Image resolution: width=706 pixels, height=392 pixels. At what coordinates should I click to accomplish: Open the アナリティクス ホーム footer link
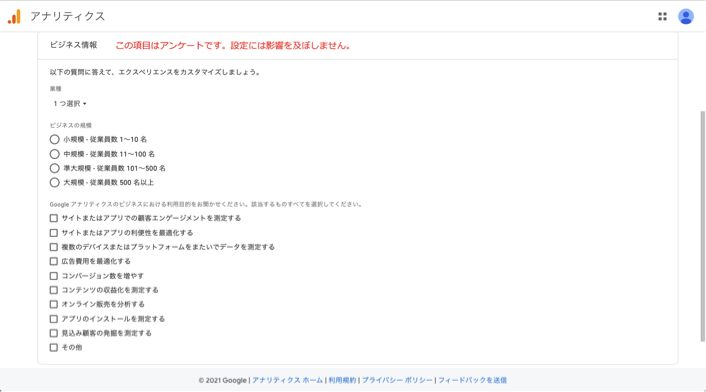(287, 380)
